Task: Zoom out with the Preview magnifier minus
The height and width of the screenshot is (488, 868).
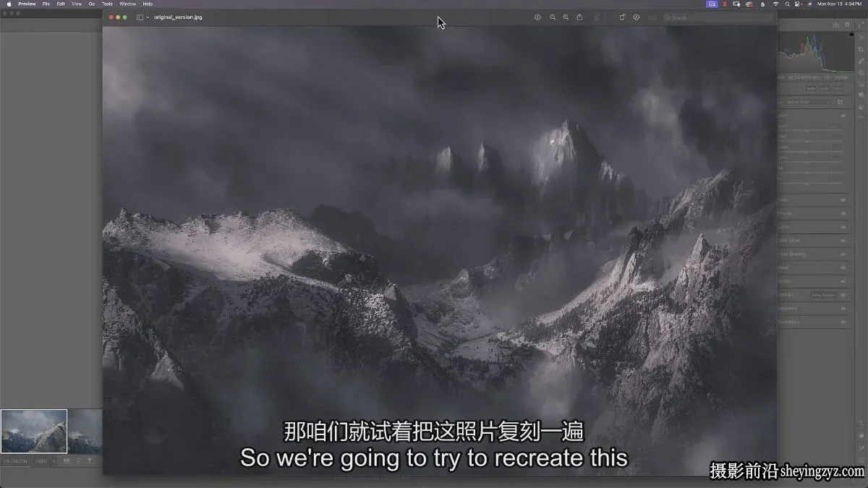Action: click(553, 17)
